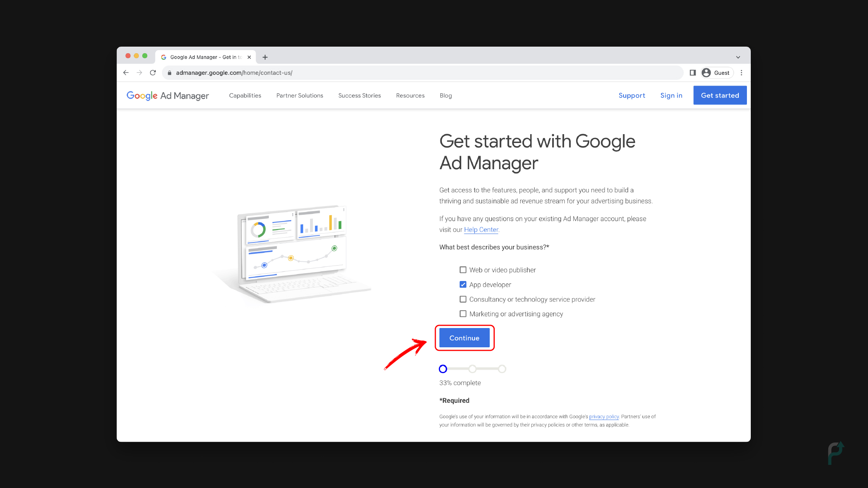Click the Google Ad Manager logo
Image resolution: width=868 pixels, height=488 pixels.
tap(167, 96)
